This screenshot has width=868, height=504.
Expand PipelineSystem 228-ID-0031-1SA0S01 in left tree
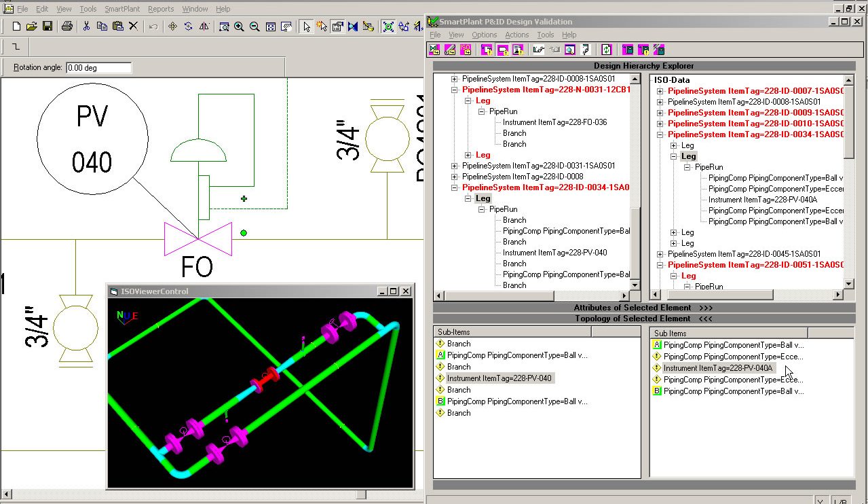[x=455, y=166]
